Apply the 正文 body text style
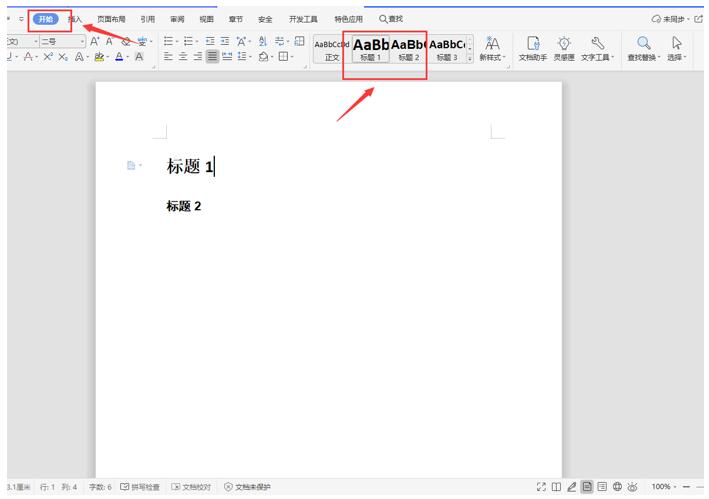The height and width of the screenshot is (499, 709). (332, 49)
